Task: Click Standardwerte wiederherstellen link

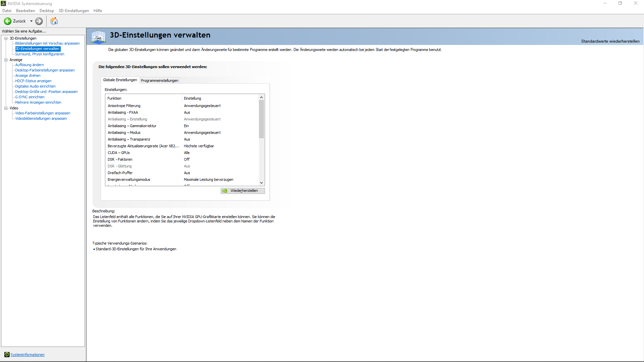Action: (x=610, y=41)
